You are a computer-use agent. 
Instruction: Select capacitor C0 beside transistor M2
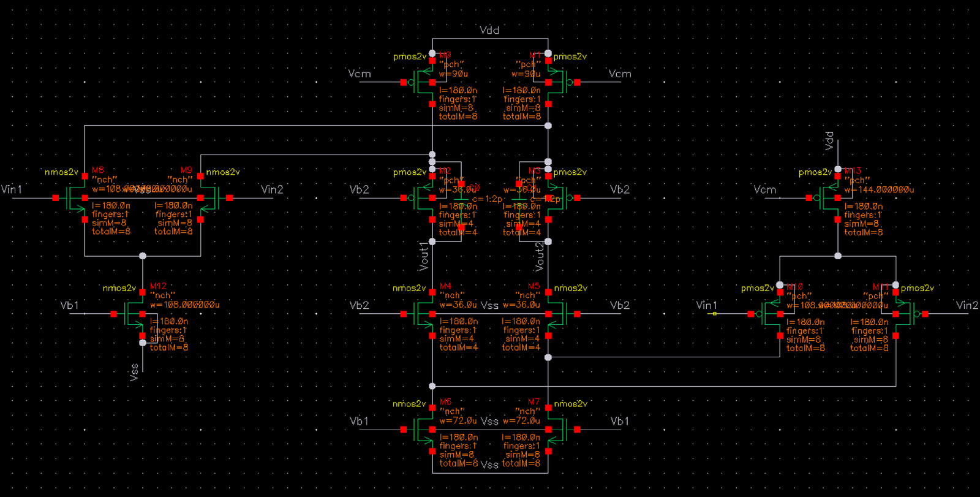point(461,205)
